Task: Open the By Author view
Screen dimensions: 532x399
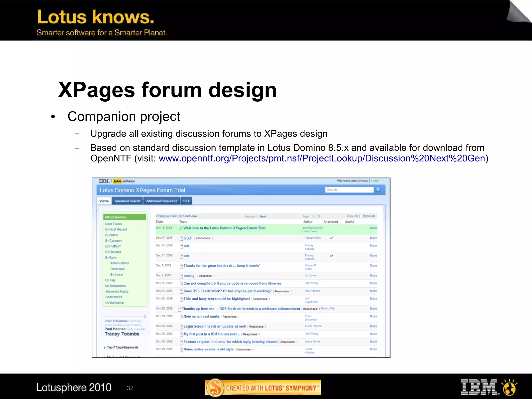Action: [x=112, y=235]
